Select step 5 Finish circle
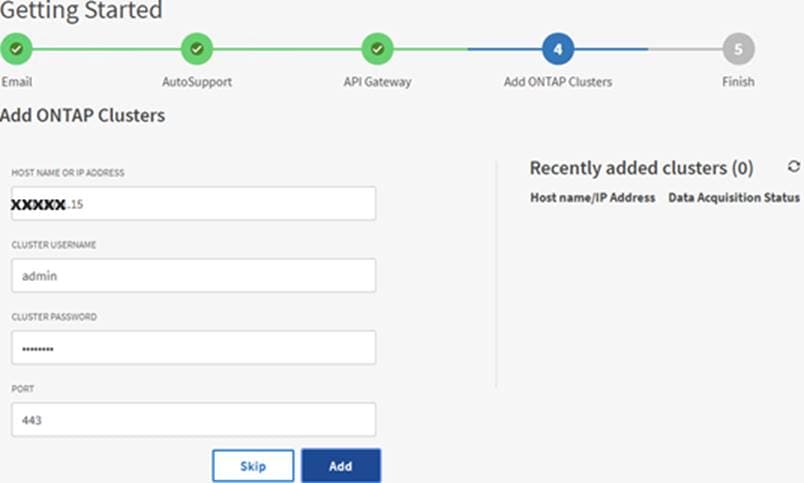The height and width of the screenshot is (483, 804). coord(738,49)
